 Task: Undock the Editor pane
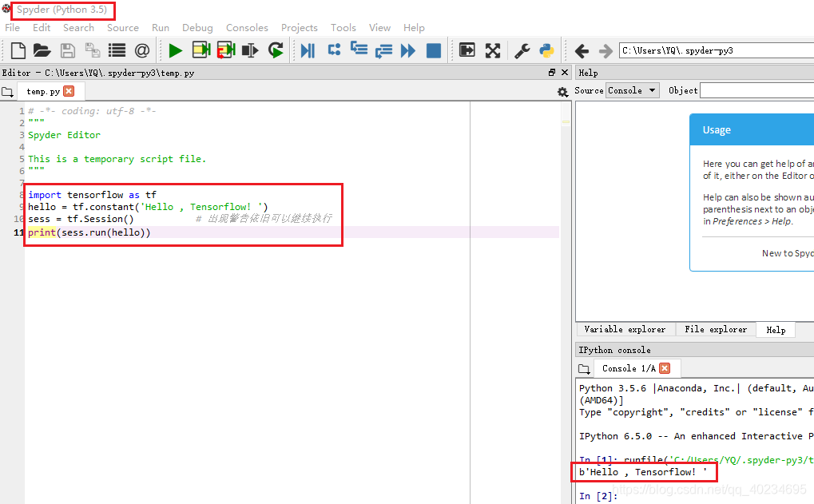coord(552,72)
